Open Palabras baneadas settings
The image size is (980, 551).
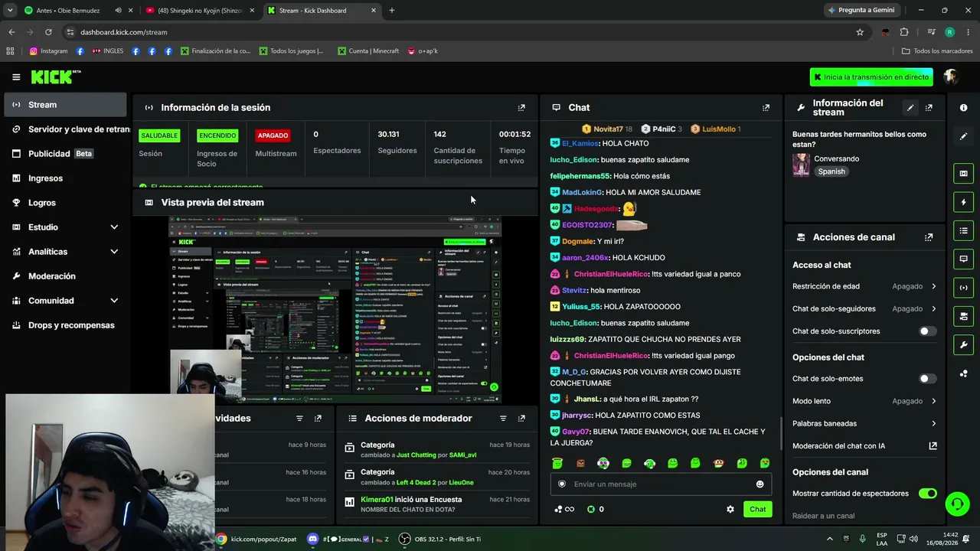pos(864,423)
